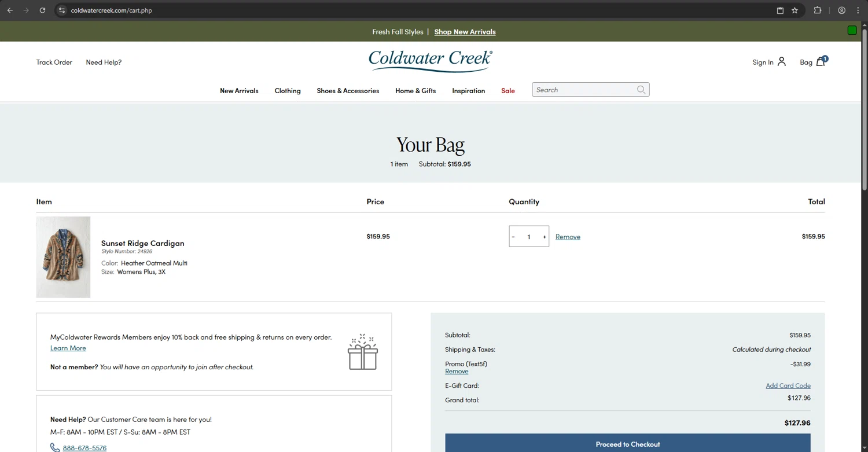Remove the Sunset Ridge Cardigan from bag
The height and width of the screenshot is (452, 868).
(568, 237)
